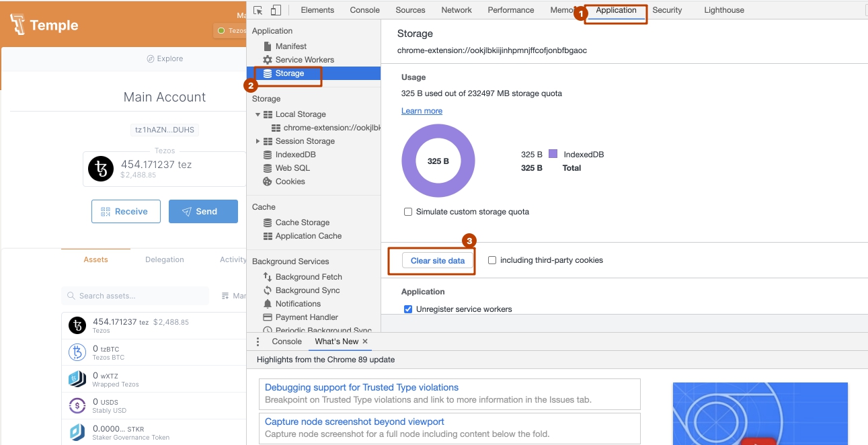This screenshot has width=868, height=445.
Task: Click the Temple logo icon
Action: tap(18, 26)
